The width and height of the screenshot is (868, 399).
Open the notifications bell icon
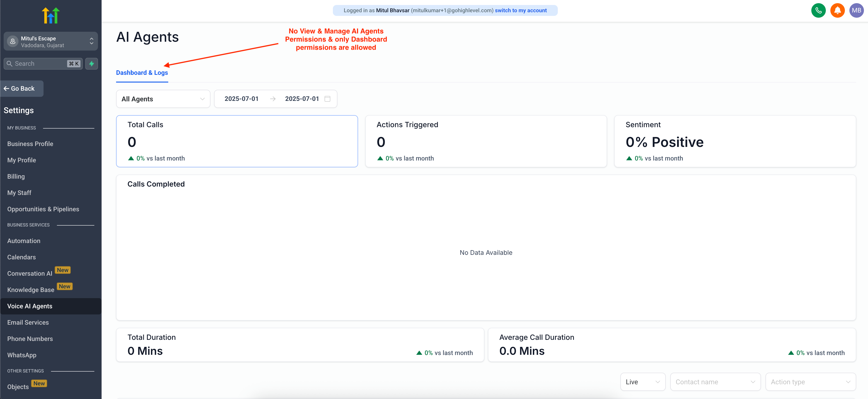click(838, 10)
